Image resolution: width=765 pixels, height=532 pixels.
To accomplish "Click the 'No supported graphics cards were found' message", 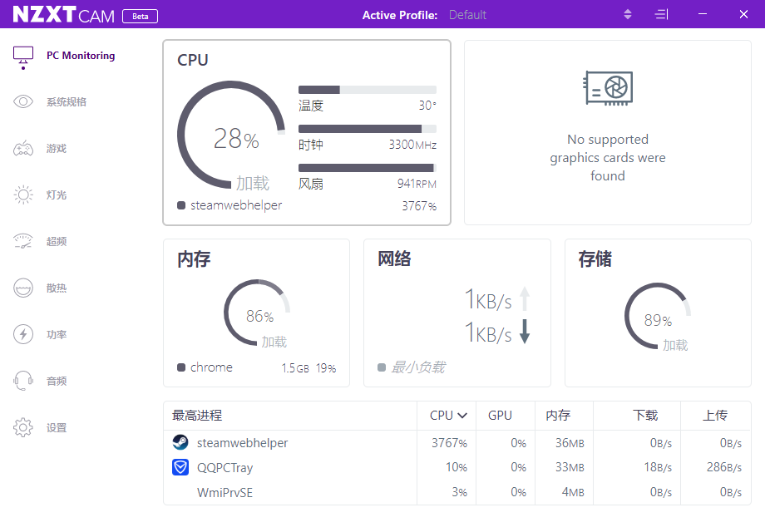I will (x=608, y=157).
